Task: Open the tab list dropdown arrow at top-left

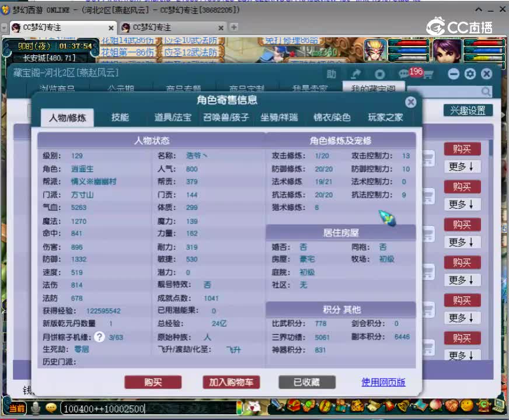Action: [x=4, y=28]
